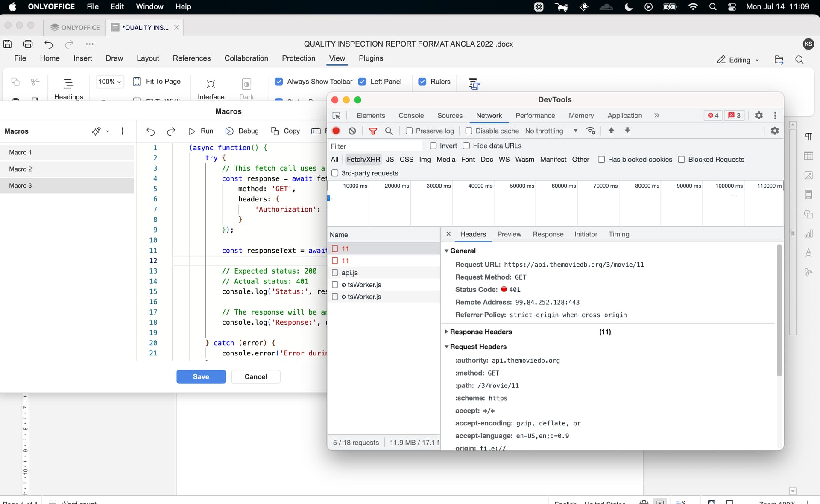
Task: Filter requests by Fetch/XHR type
Action: click(x=363, y=160)
